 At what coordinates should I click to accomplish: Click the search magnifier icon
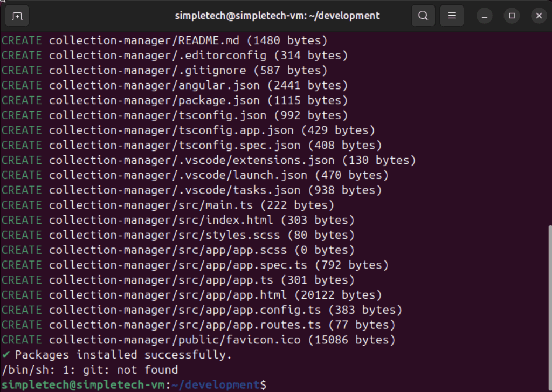[x=423, y=16]
